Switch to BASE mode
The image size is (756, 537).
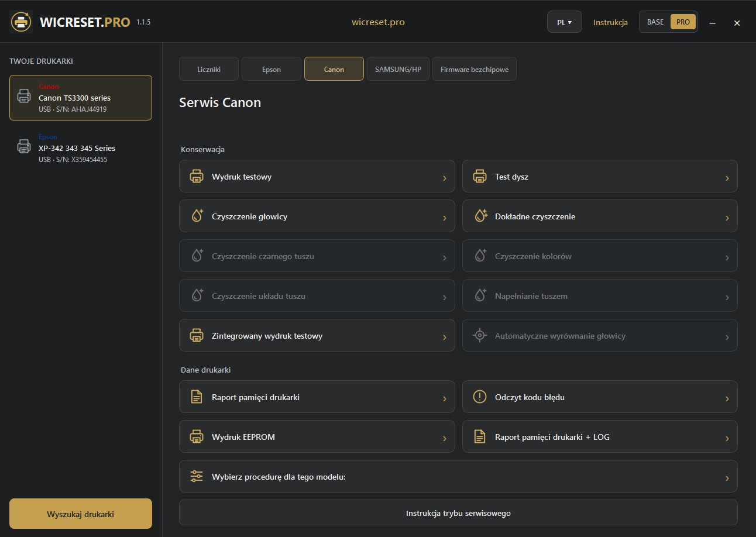[x=655, y=22]
